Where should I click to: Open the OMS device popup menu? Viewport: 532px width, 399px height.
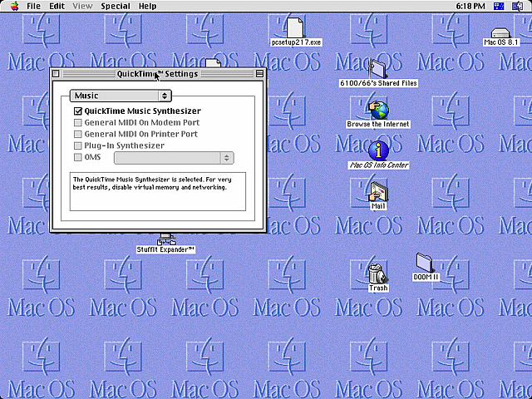point(174,158)
